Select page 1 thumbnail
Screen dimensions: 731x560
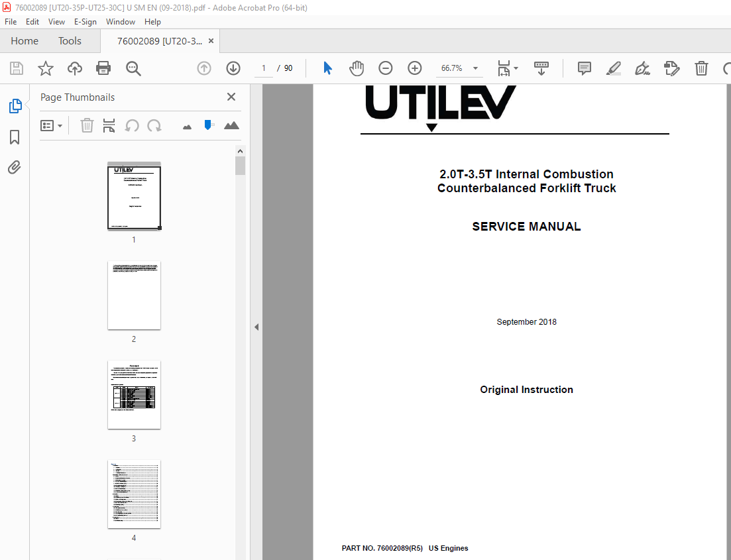(x=135, y=196)
